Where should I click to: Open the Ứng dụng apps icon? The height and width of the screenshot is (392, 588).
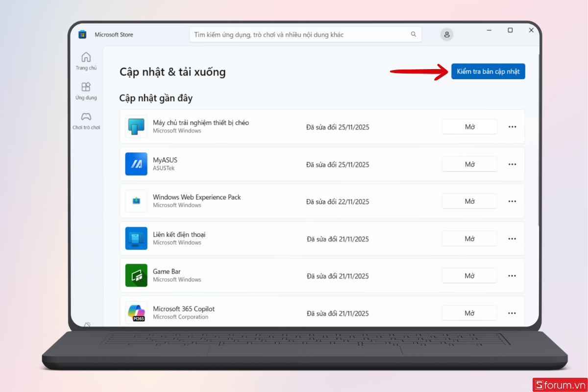86,87
